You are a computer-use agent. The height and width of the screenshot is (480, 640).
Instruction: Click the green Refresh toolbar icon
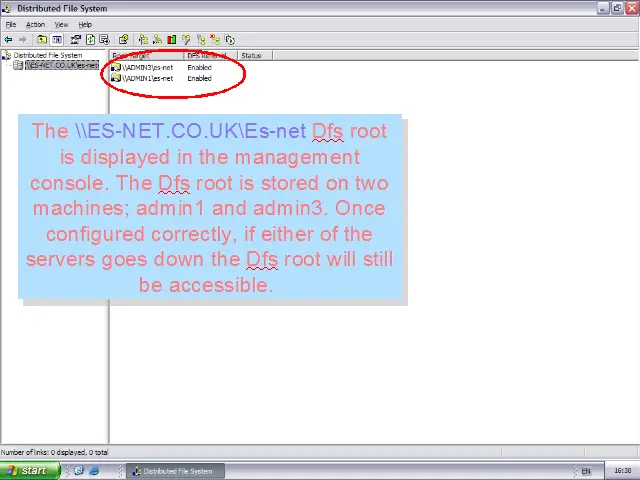(x=90, y=40)
